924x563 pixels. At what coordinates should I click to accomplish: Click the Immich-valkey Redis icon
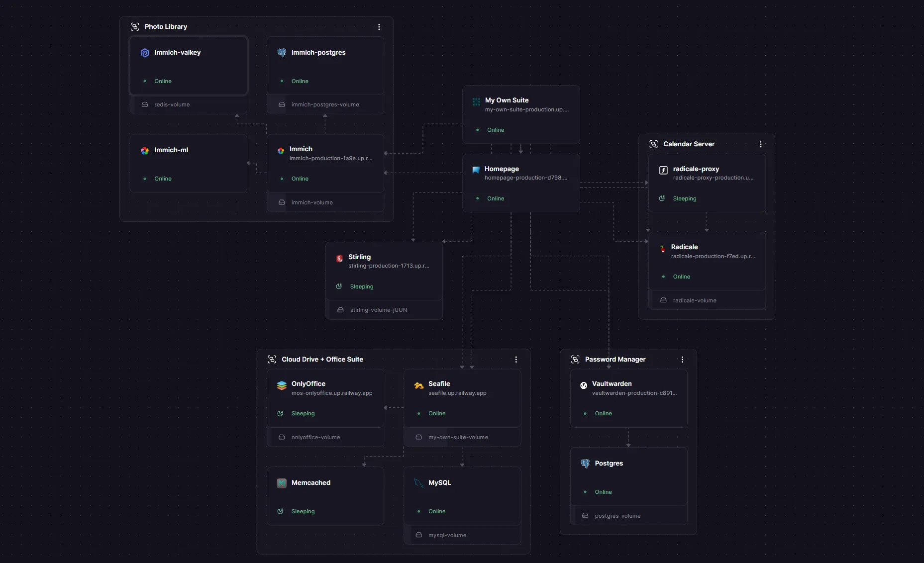tap(144, 53)
